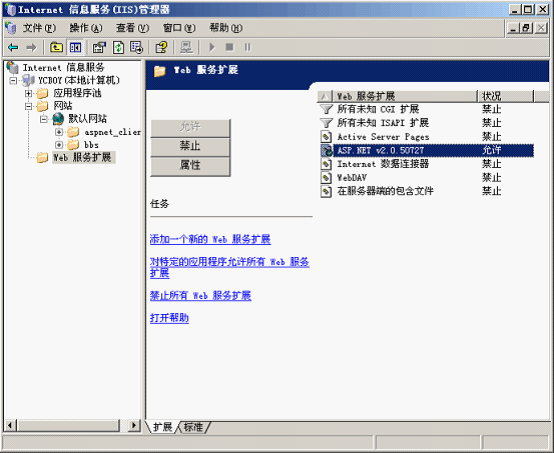Expand the 应用程序池 tree node
This screenshot has width=554, height=453.
29,93
